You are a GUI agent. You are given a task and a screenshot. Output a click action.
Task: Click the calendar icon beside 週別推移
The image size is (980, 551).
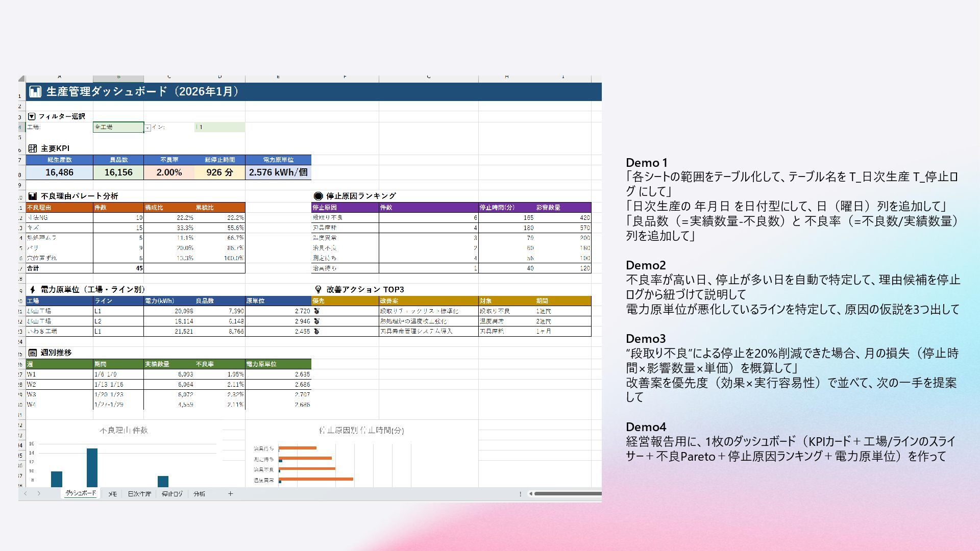click(33, 353)
